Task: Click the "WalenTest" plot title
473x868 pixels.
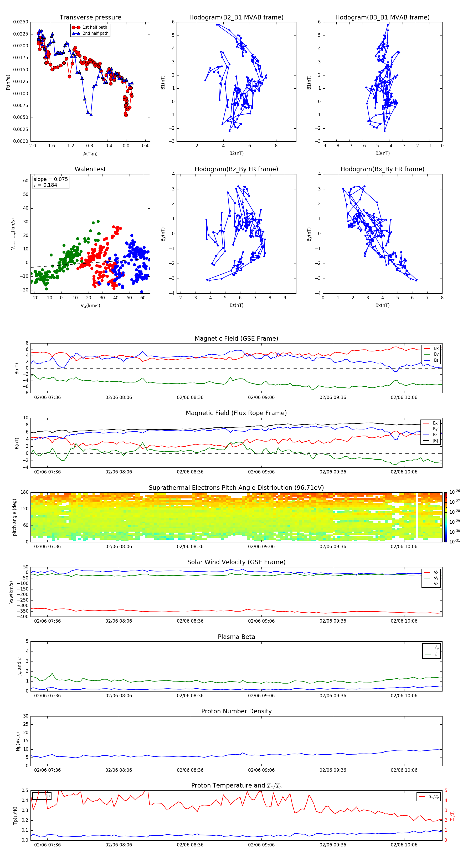Action: pyautogui.click(x=90, y=169)
